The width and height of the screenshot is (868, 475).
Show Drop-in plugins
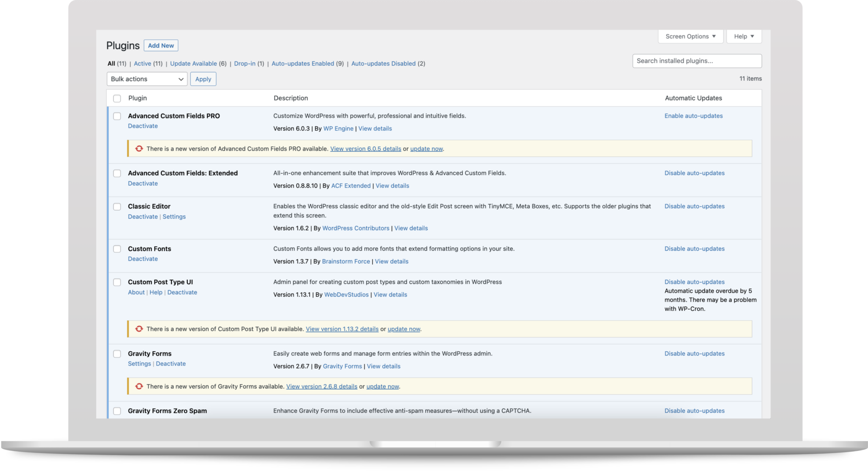pos(245,64)
